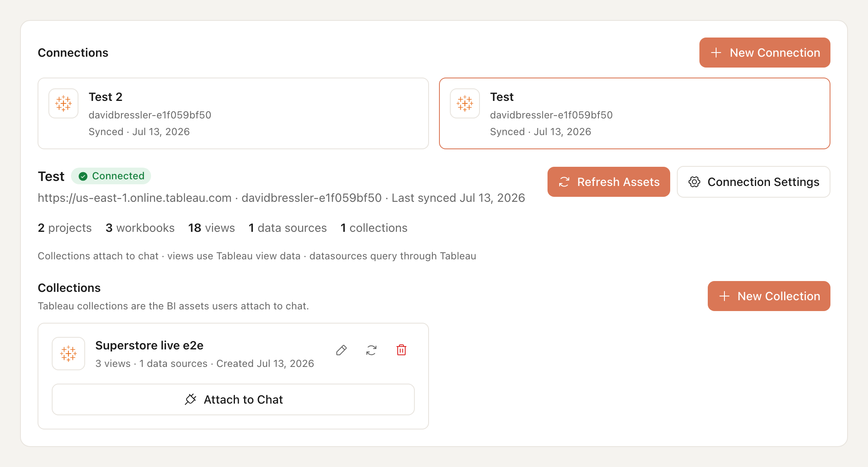Click the Superstore collection Tableau icon
The width and height of the screenshot is (868, 467).
[68, 354]
